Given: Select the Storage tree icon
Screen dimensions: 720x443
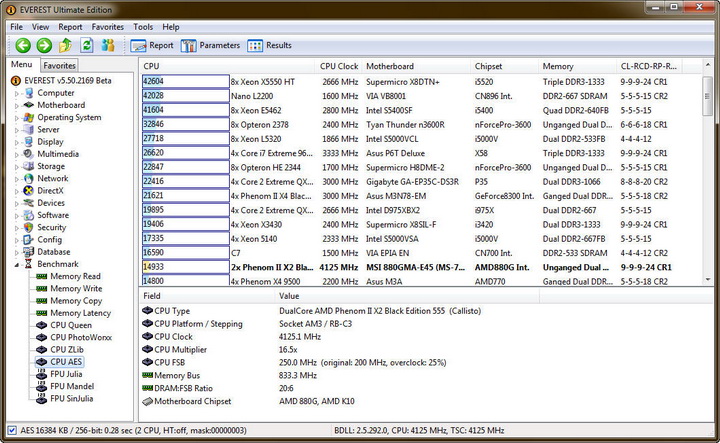Looking at the screenshot, I should (29, 166).
